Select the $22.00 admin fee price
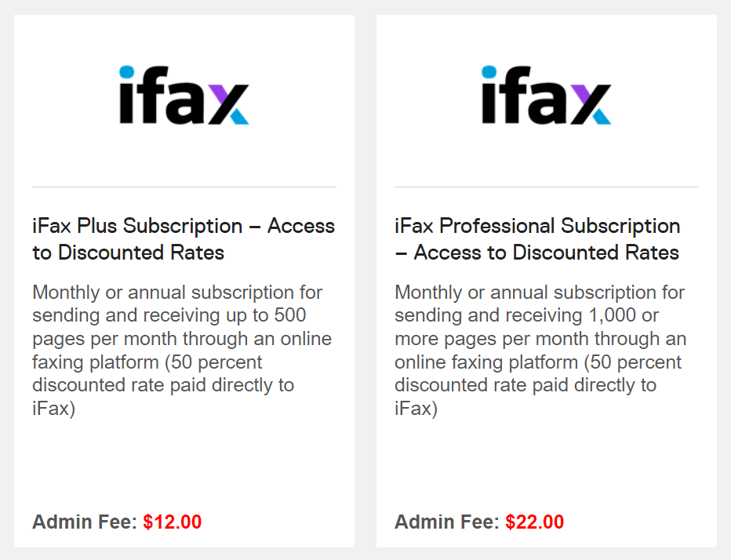Viewport: 731px width, 560px height. coord(534,522)
